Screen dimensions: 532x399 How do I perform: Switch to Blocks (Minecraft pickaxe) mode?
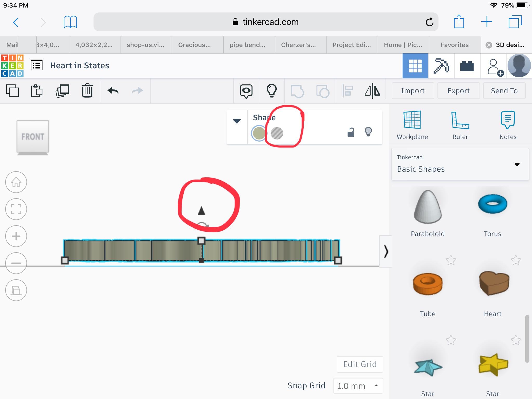[x=441, y=66]
